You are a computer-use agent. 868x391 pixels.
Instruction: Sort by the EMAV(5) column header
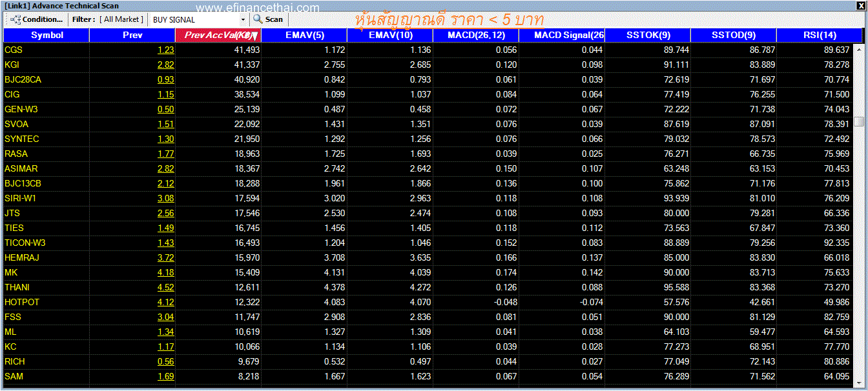tap(304, 35)
